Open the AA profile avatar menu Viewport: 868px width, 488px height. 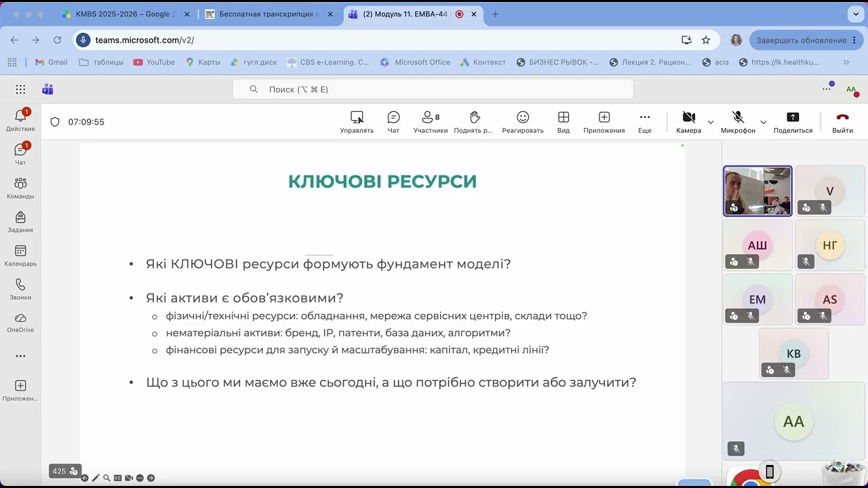[851, 89]
